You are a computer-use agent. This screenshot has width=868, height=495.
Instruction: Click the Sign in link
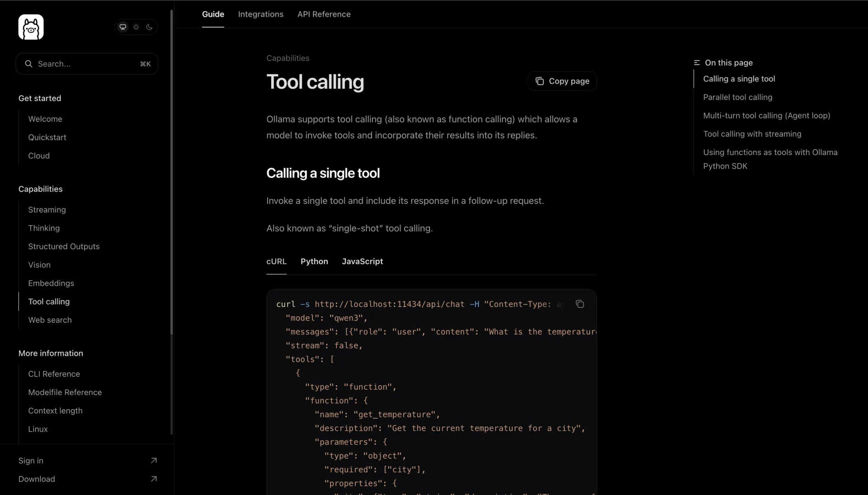[31, 461]
